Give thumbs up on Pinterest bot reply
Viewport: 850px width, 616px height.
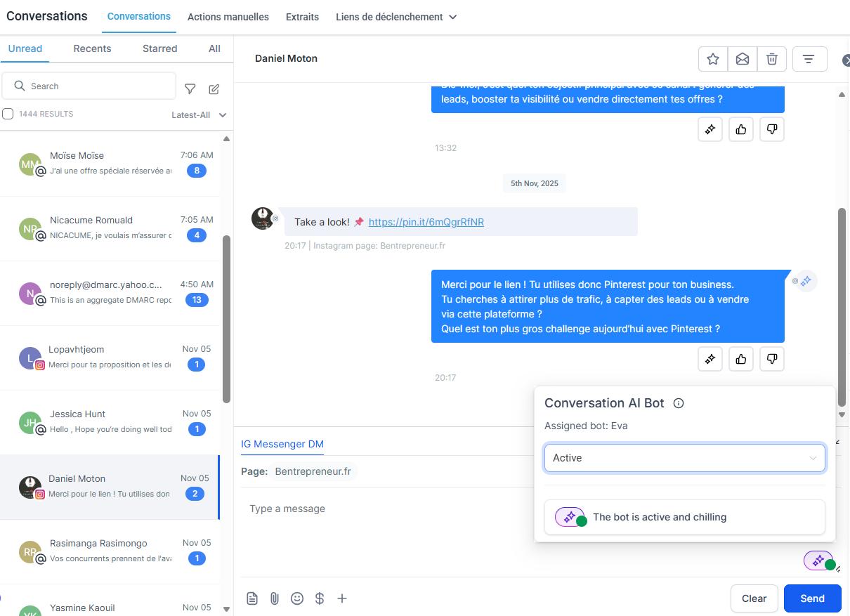pyautogui.click(x=741, y=359)
